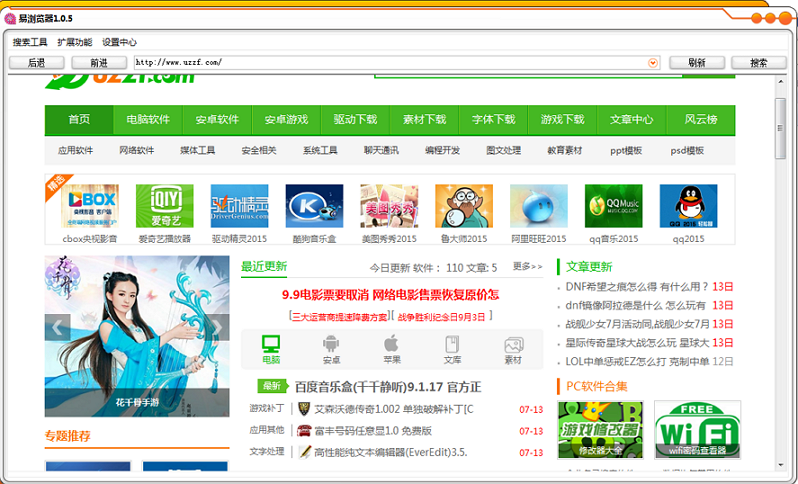Viewport: 798px width, 484px height.
Task: Open the 教育素材 subcategory link
Action: [564, 151]
